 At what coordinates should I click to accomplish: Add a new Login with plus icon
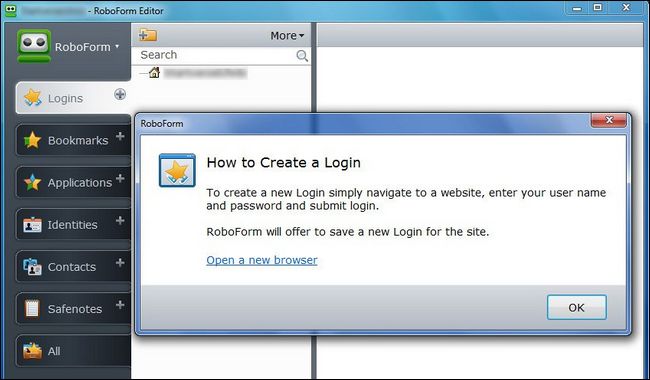[x=120, y=94]
